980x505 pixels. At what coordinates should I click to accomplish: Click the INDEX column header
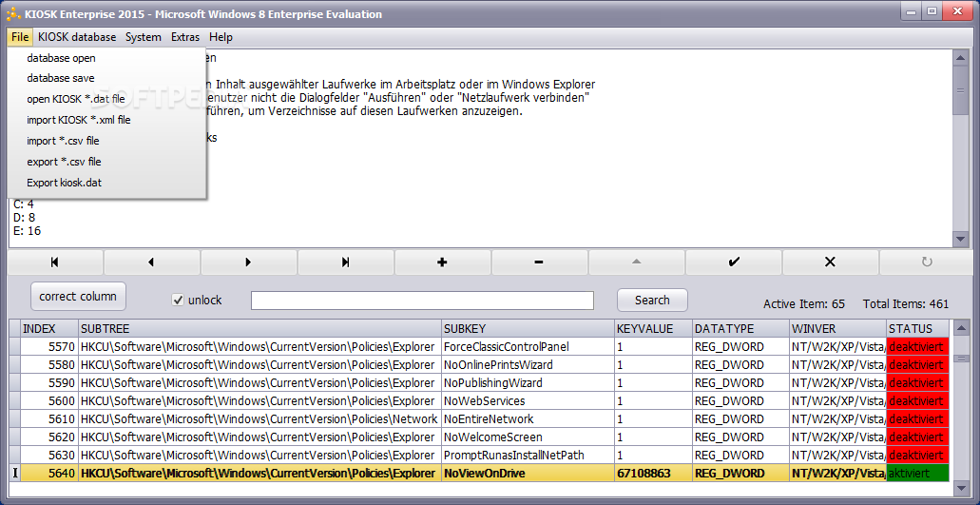point(49,329)
